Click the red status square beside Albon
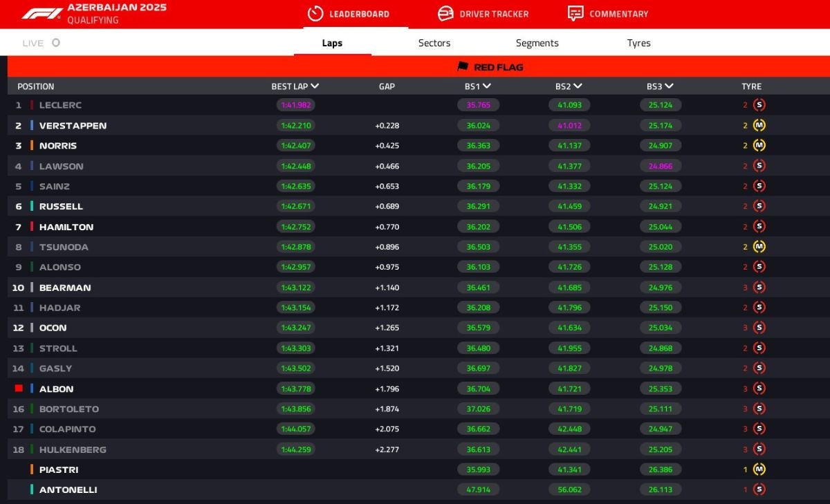The height and width of the screenshot is (504, 830). 19,389
